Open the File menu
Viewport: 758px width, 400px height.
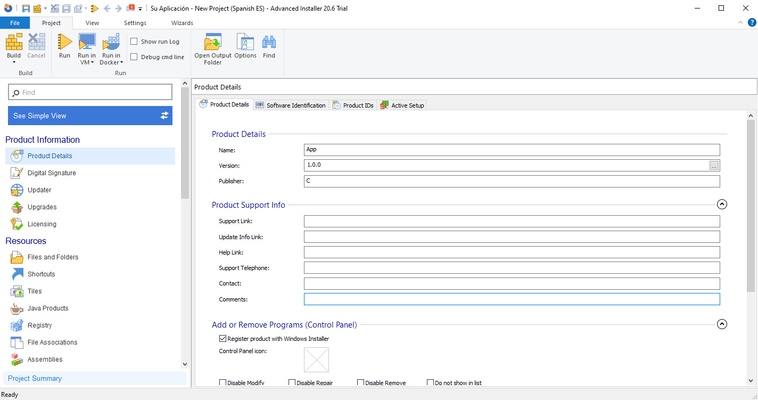click(x=15, y=23)
